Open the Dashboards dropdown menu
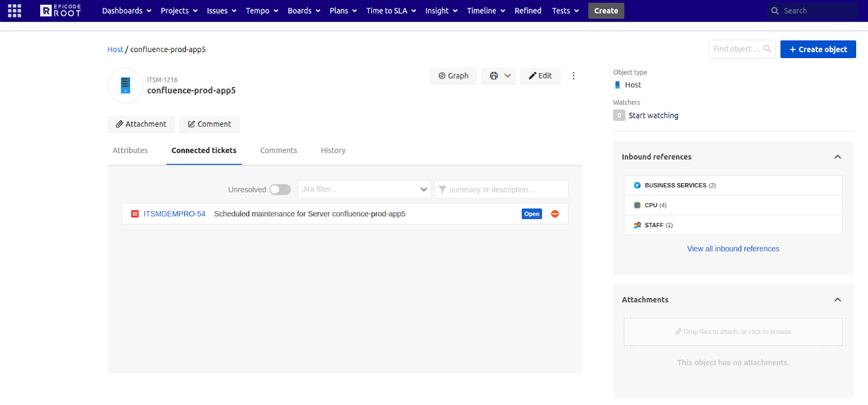The height and width of the screenshot is (405, 868). (x=126, y=11)
